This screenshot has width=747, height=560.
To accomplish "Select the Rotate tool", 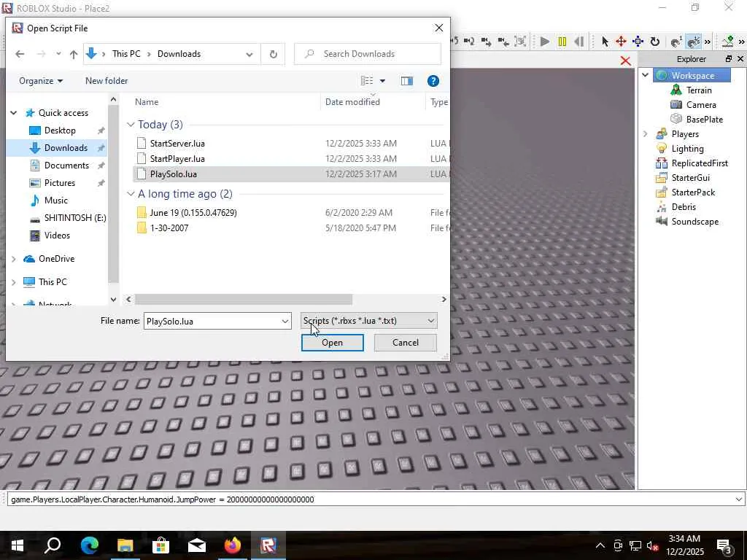I will coord(655,42).
